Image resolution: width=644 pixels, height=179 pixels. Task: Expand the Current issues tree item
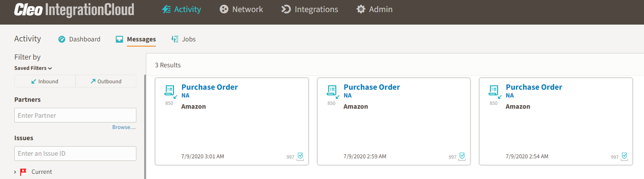click(x=16, y=172)
